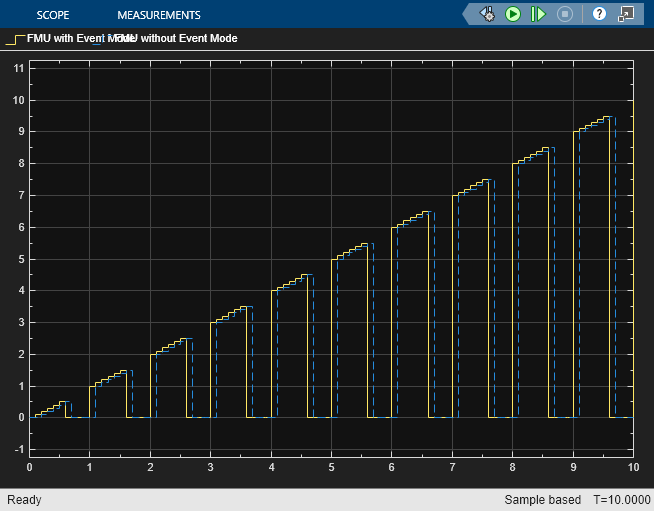Click the x-axis tick label 5
Screen dimensions: 654x511
pos(331,467)
